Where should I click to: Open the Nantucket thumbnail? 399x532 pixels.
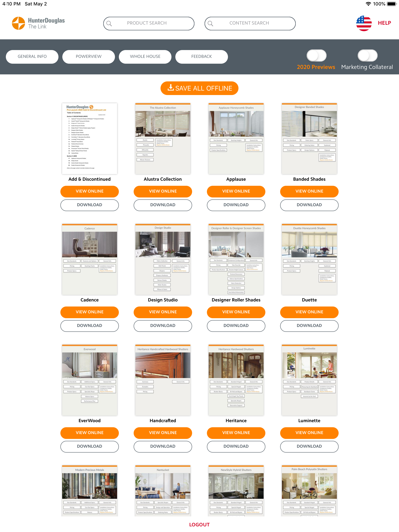pos(163,491)
